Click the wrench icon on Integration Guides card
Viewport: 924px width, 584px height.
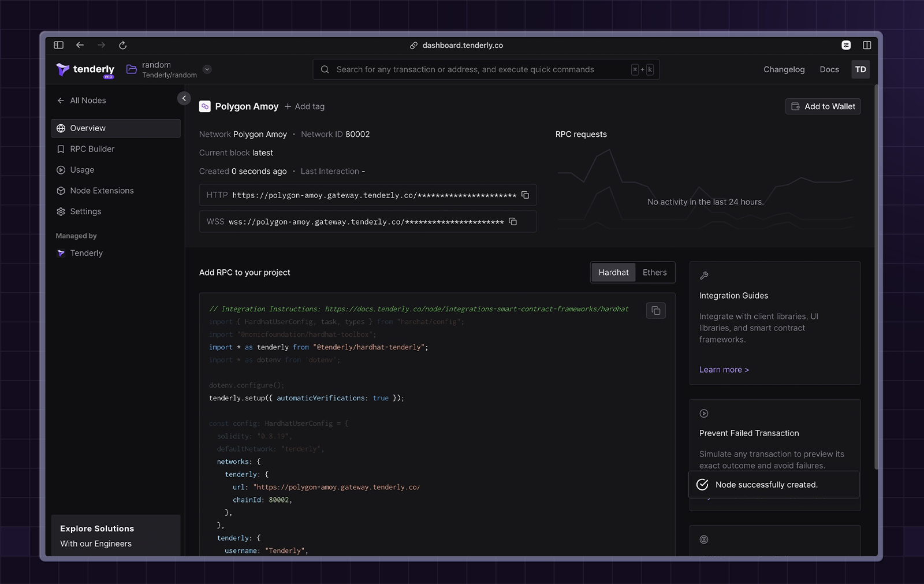tap(704, 276)
